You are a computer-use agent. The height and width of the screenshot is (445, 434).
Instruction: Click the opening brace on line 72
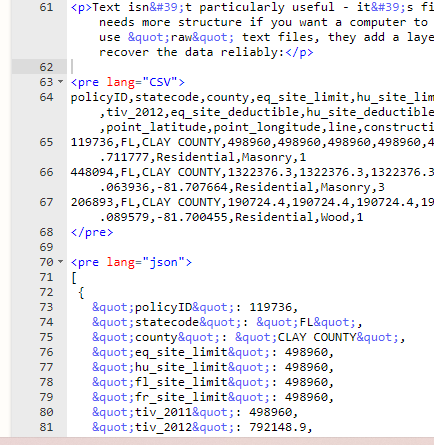(x=81, y=292)
